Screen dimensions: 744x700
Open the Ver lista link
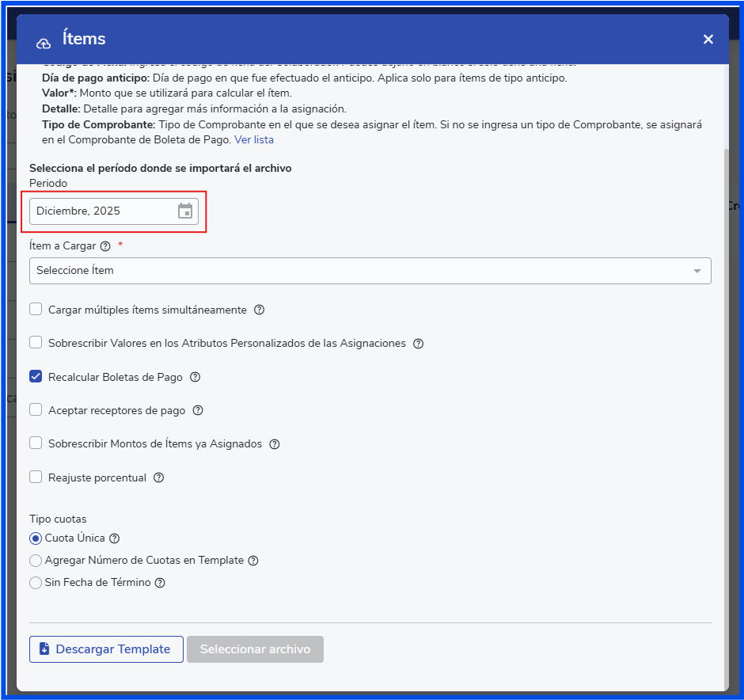click(x=254, y=140)
